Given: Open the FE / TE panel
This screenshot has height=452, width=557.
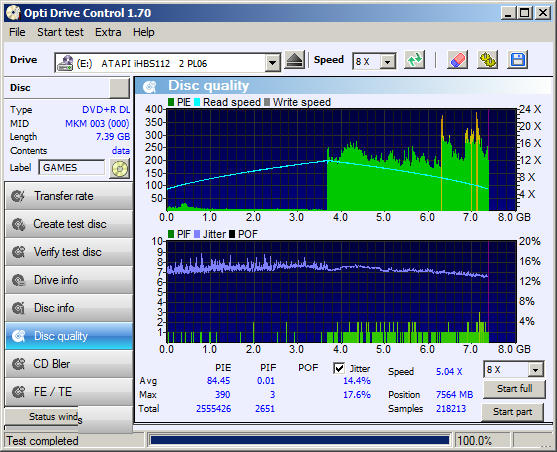Looking at the screenshot, I should (69, 392).
